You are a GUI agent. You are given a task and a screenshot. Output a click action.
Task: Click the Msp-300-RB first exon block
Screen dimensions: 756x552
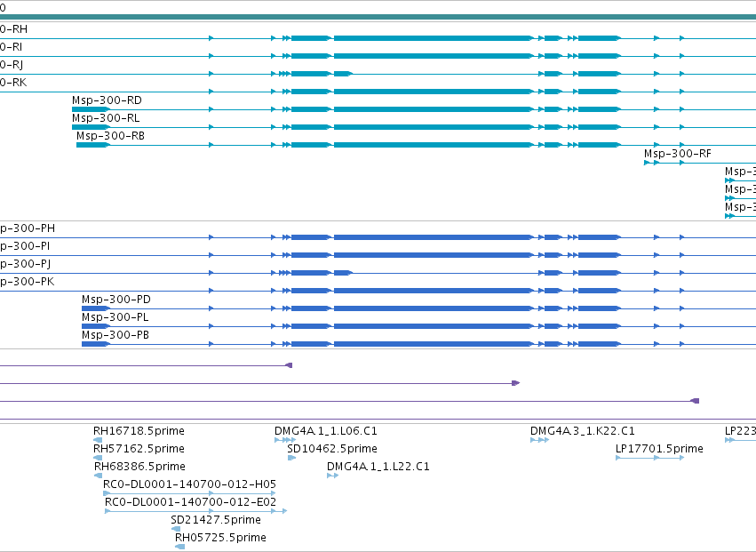[x=93, y=145]
